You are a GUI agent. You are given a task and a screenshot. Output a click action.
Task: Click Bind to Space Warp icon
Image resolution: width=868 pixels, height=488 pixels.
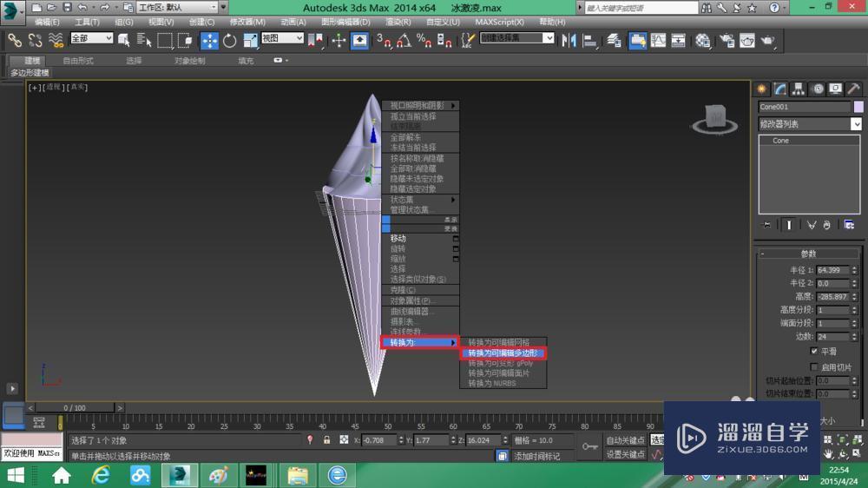coord(56,41)
